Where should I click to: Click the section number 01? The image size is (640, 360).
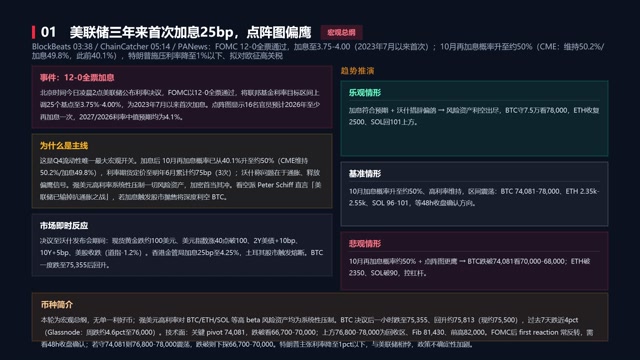48,32
